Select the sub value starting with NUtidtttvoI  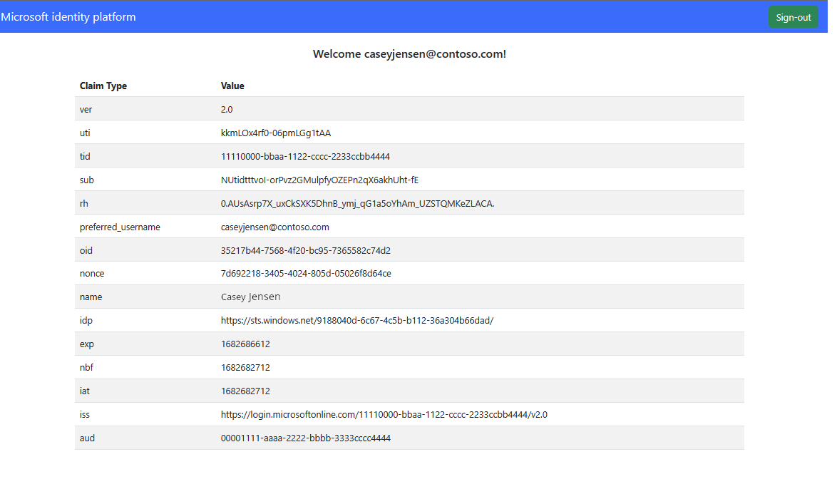(x=319, y=180)
